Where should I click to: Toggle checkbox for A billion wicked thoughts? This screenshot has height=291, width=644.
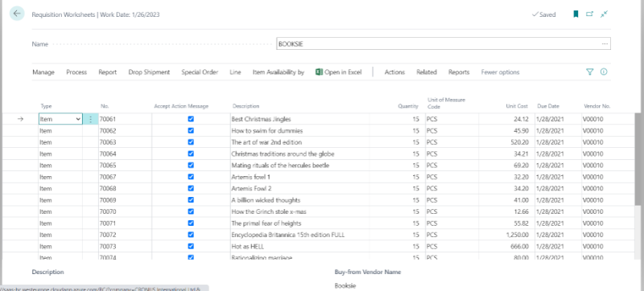191,200
